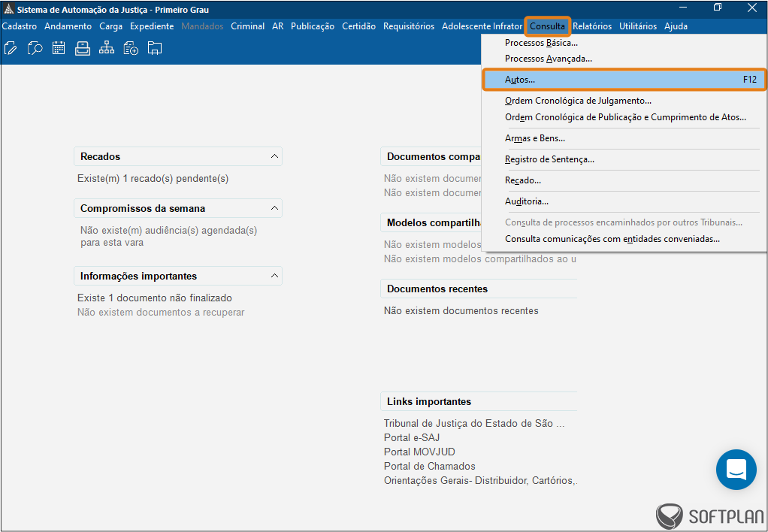Open the Cadastro menu
The height and width of the screenshot is (532, 768).
pyautogui.click(x=20, y=26)
